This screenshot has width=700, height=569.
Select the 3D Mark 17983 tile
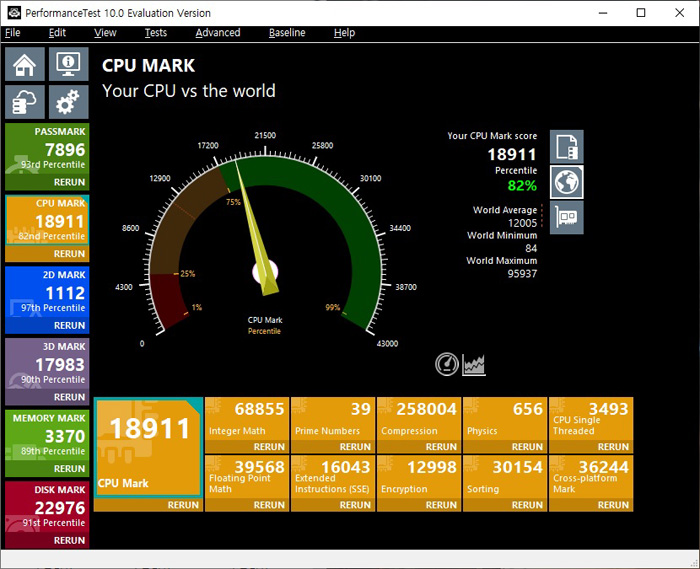tap(47, 364)
